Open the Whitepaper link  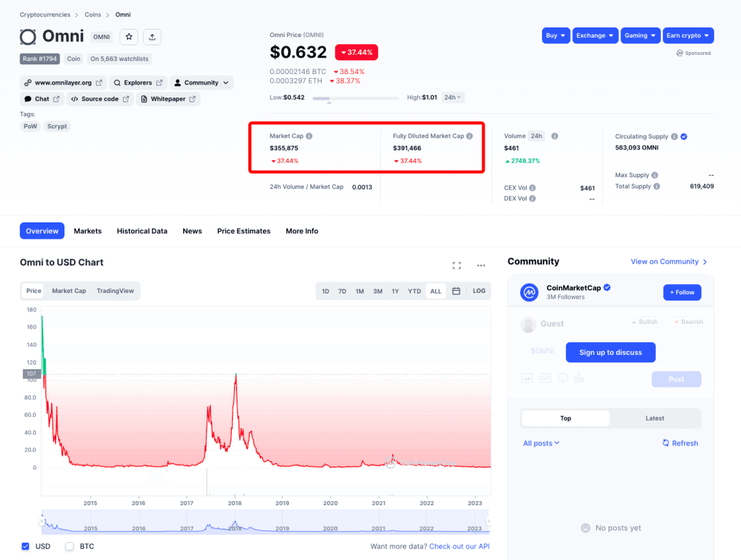coord(168,99)
